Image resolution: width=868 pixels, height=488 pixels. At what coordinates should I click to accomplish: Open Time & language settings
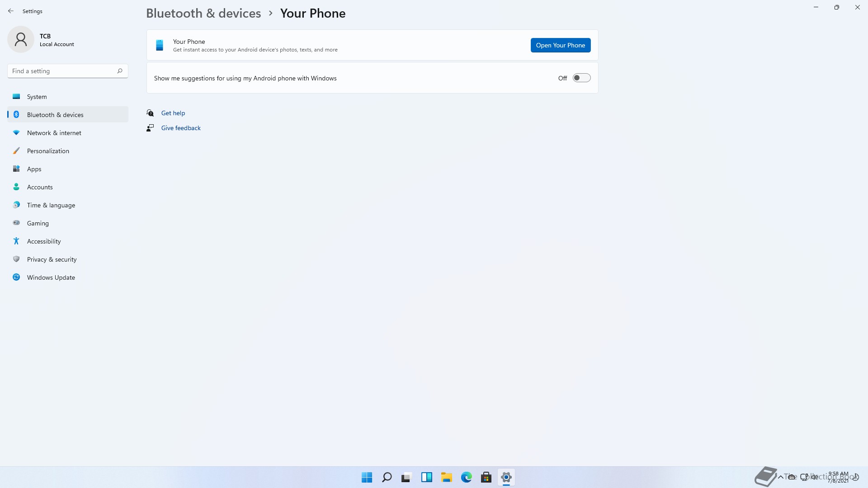68,205
